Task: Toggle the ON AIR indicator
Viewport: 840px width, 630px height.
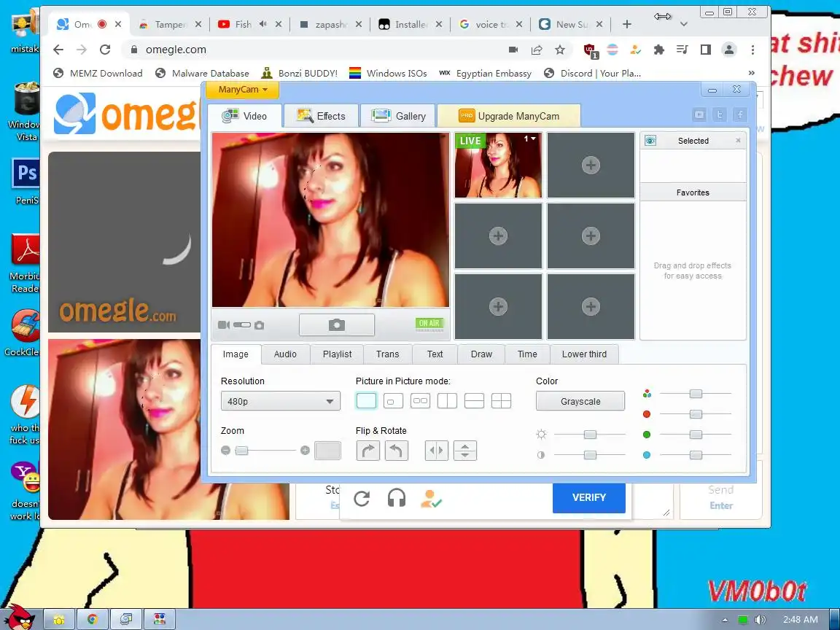Action: [429, 324]
